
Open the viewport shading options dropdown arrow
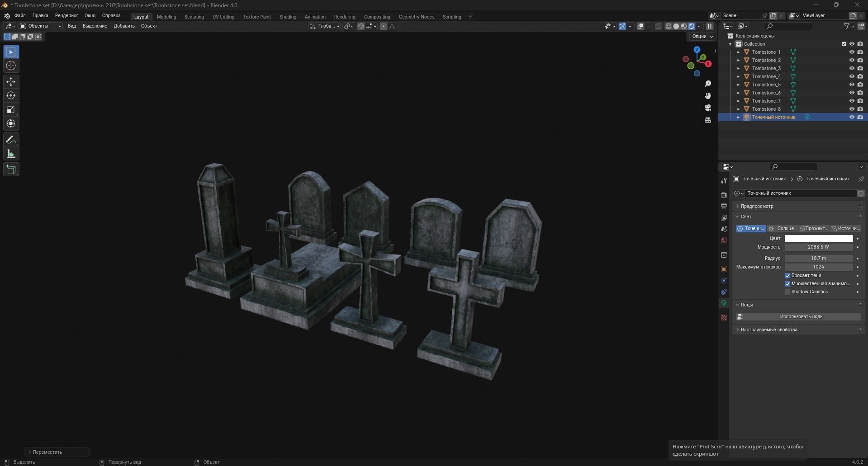(699, 26)
